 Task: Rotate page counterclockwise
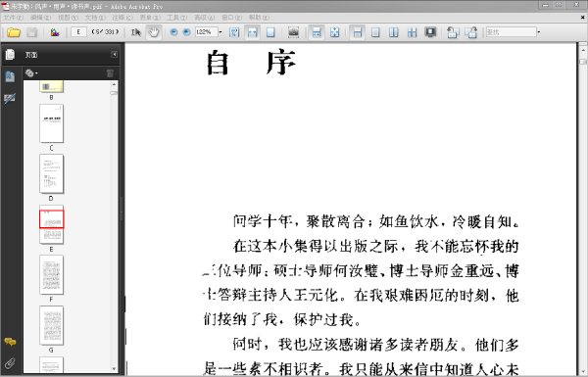tap(453, 32)
